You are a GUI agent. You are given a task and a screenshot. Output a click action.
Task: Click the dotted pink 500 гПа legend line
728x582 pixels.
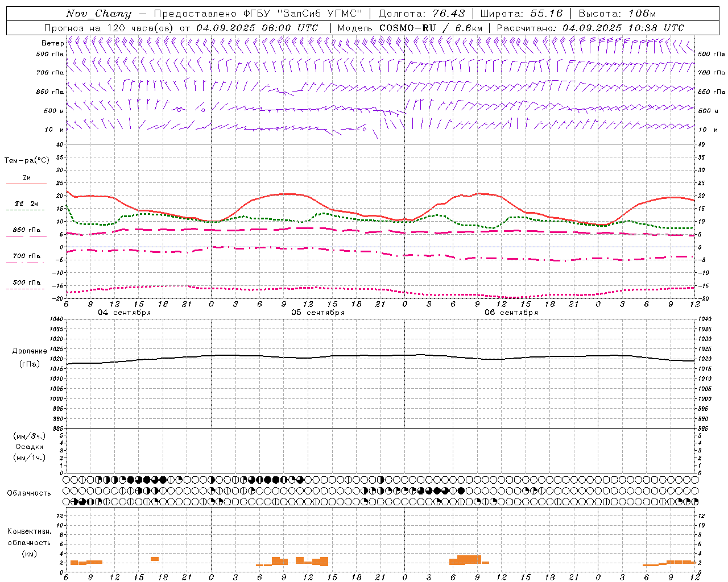pyautogui.click(x=25, y=289)
